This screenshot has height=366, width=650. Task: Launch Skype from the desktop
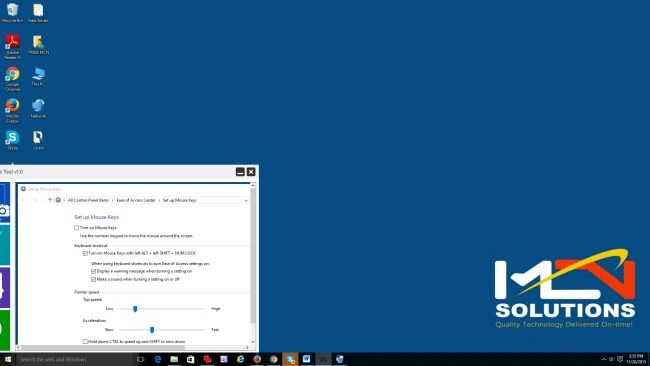coord(12,141)
